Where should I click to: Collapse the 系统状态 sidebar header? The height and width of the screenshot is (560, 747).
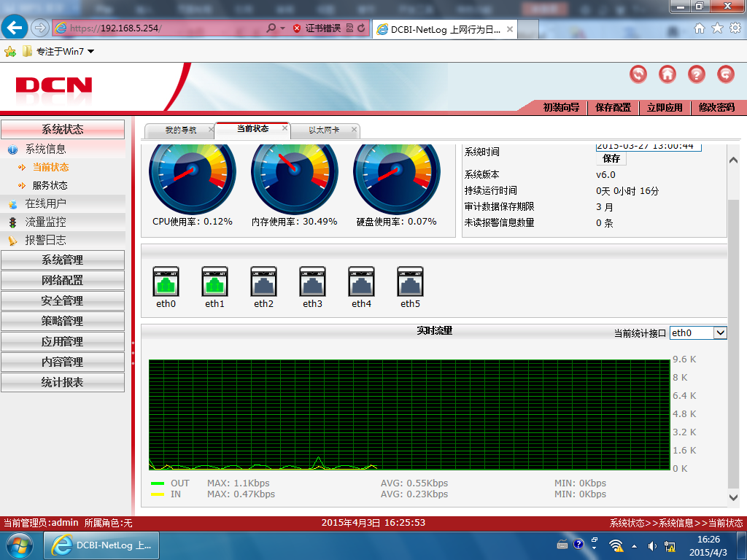click(x=63, y=130)
